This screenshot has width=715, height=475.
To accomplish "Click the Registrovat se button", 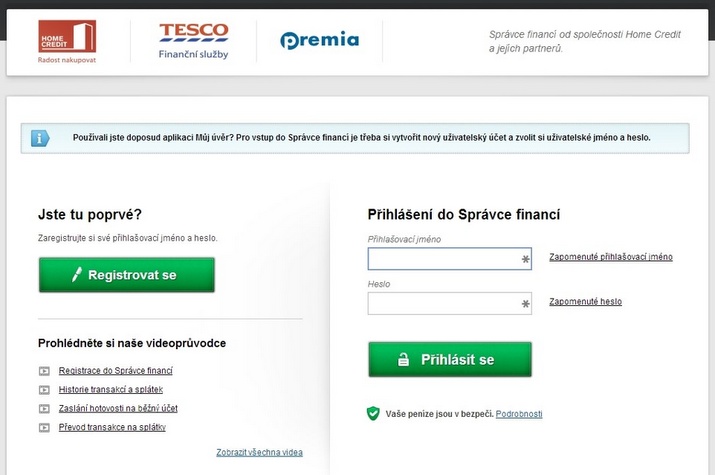I will 127,275.
